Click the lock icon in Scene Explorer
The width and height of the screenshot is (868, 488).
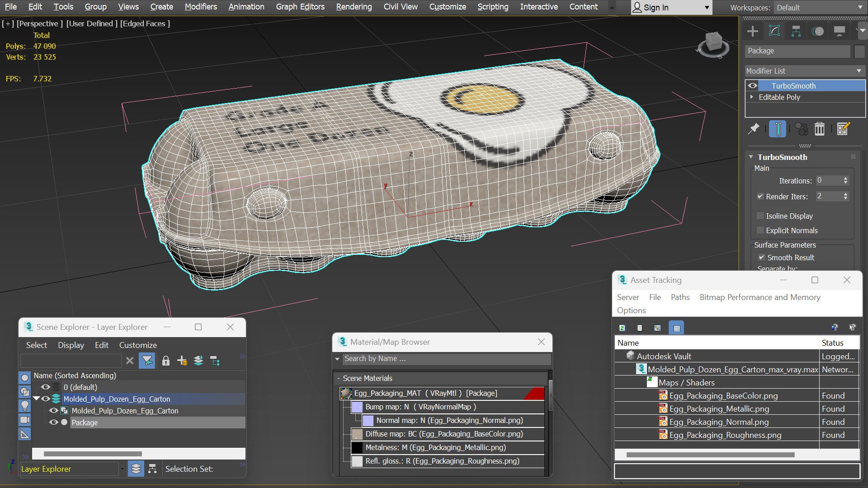(x=166, y=361)
